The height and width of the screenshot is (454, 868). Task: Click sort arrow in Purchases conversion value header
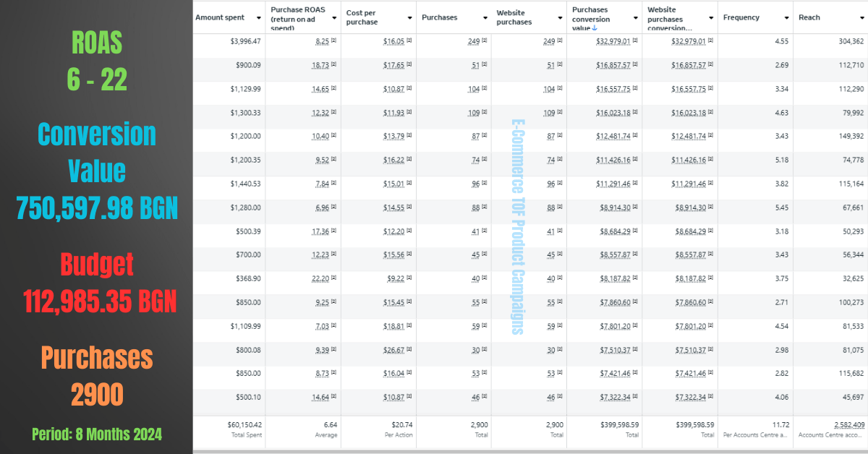(595, 28)
